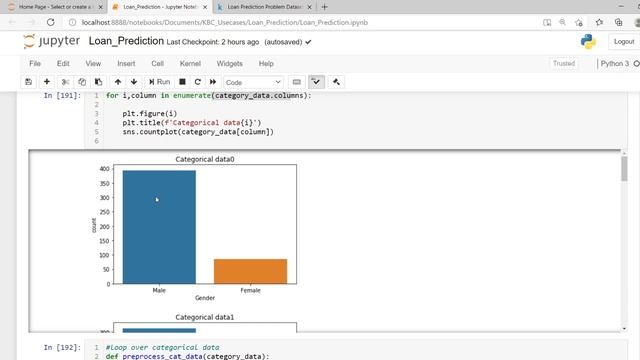Viewport: 640px width, 360px height.
Task: Run the selected cell
Action: [159, 82]
